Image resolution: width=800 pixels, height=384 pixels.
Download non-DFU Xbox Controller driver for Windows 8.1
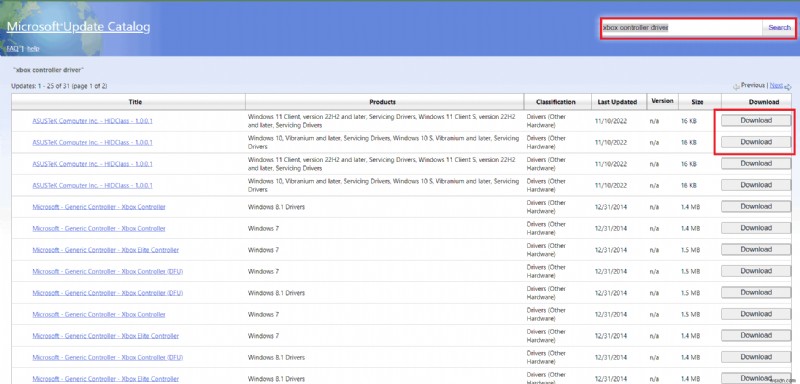tap(756, 207)
